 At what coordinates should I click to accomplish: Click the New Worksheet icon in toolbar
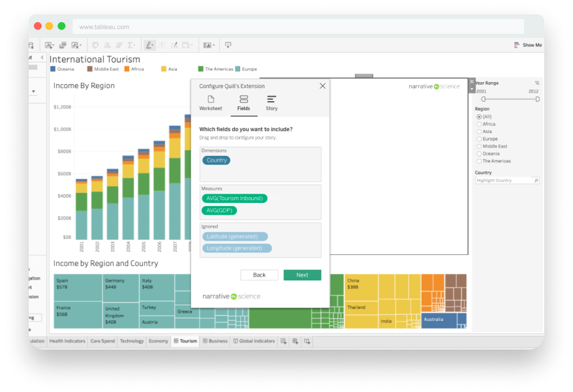click(x=48, y=44)
